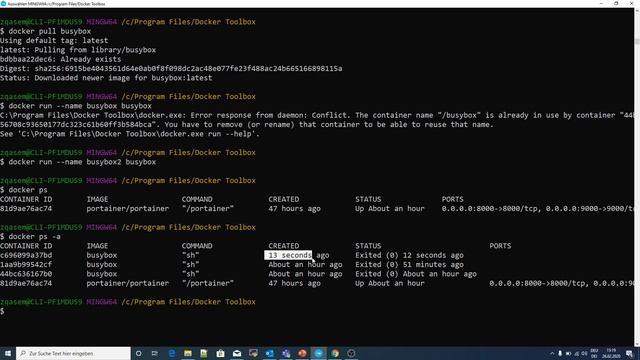640x360 pixels.
Task: Click container ID 1aa9b99542cf
Action: tap(26, 264)
